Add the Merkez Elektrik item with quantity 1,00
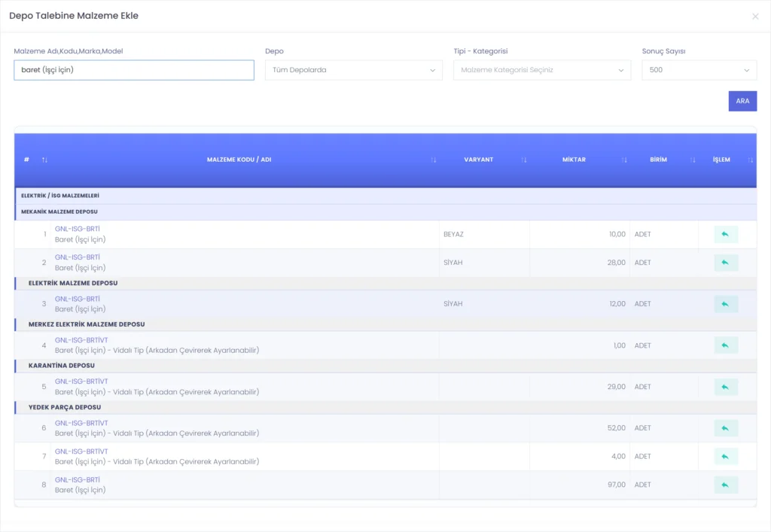This screenshot has height=532, width=771. point(726,345)
